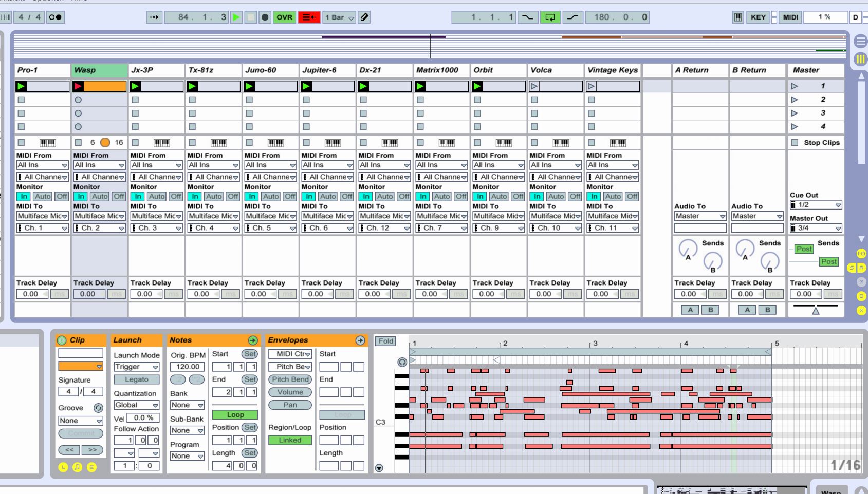Select the Juno-60 track title
The image size is (868, 494).
(271, 70)
